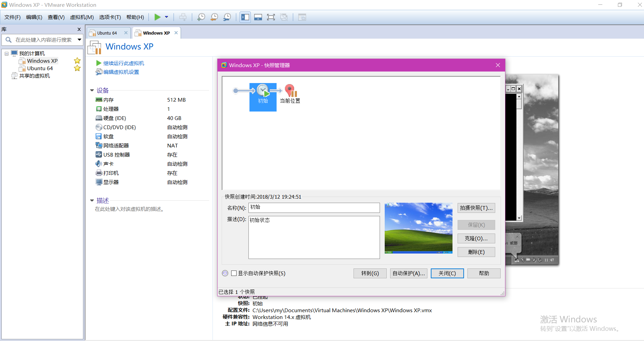This screenshot has height=341, width=644.
Task: Toggle favorite star for Windows XP
Action: coord(77,61)
